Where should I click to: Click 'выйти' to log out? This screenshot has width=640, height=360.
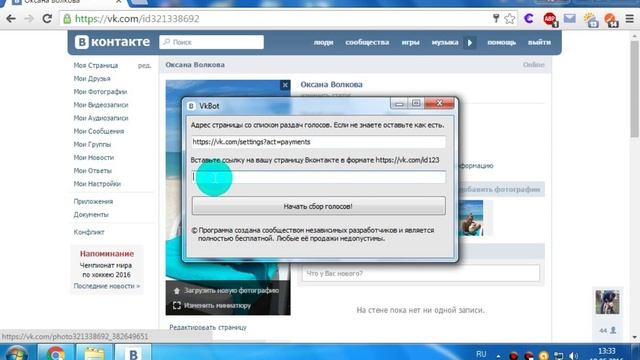(539, 42)
